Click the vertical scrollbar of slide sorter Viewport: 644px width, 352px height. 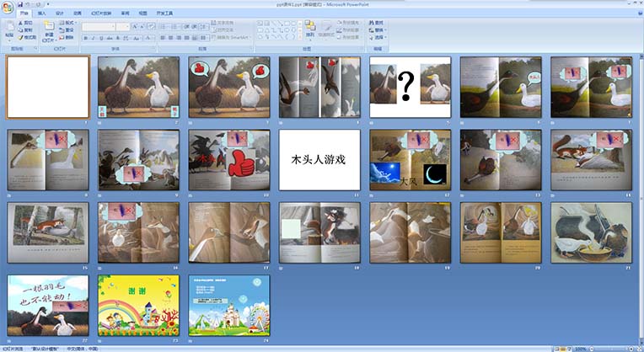click(x=641, y=199)
